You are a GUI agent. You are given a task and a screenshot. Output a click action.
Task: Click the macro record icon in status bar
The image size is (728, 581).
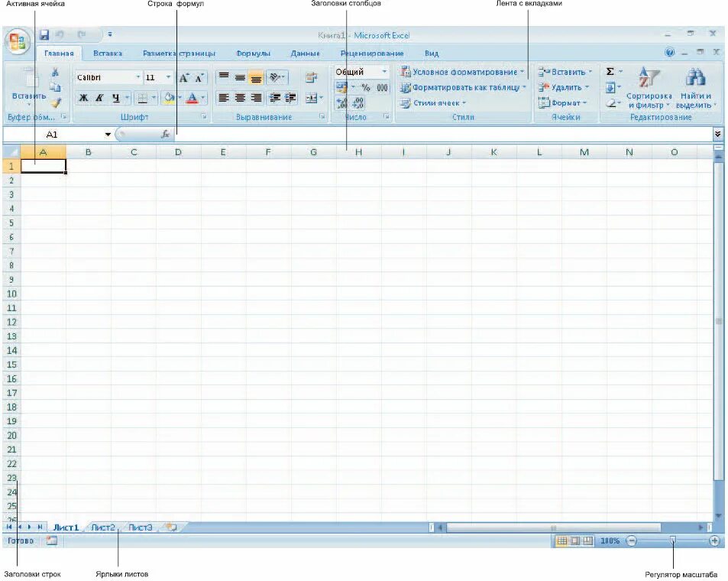51,540
